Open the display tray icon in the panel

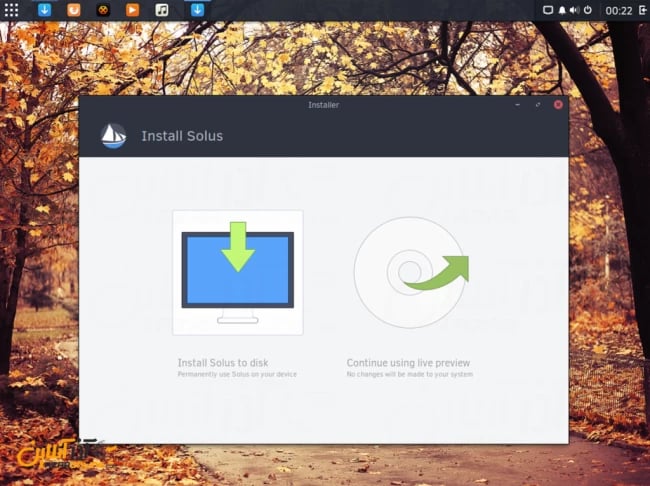coord(548,10)
